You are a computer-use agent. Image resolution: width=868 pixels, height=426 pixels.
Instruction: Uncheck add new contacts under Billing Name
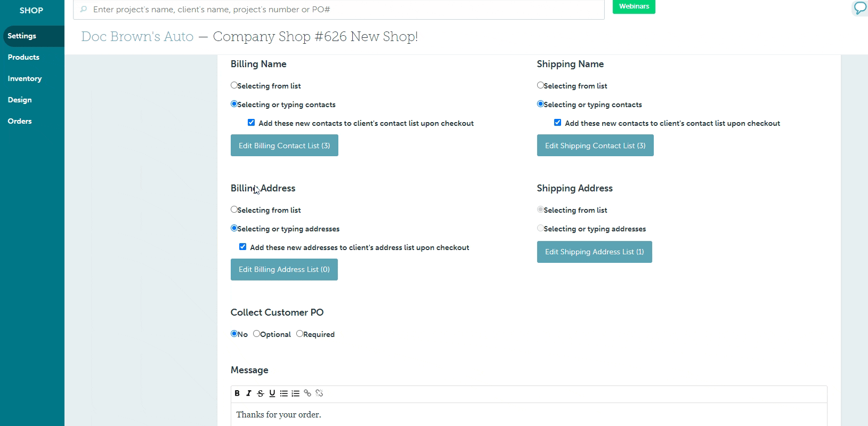pyautogui.click(x=252, y=123)
